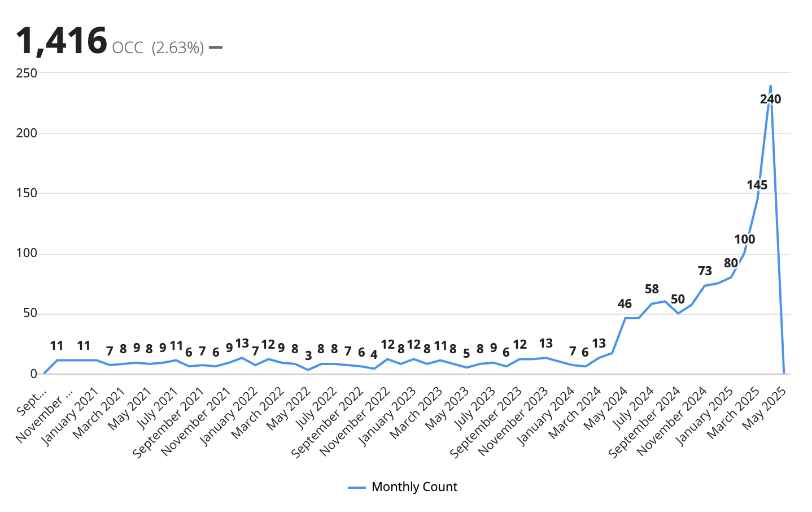Click the January 2021 x-axis label
812x512 pixels.
coord(69,416)
